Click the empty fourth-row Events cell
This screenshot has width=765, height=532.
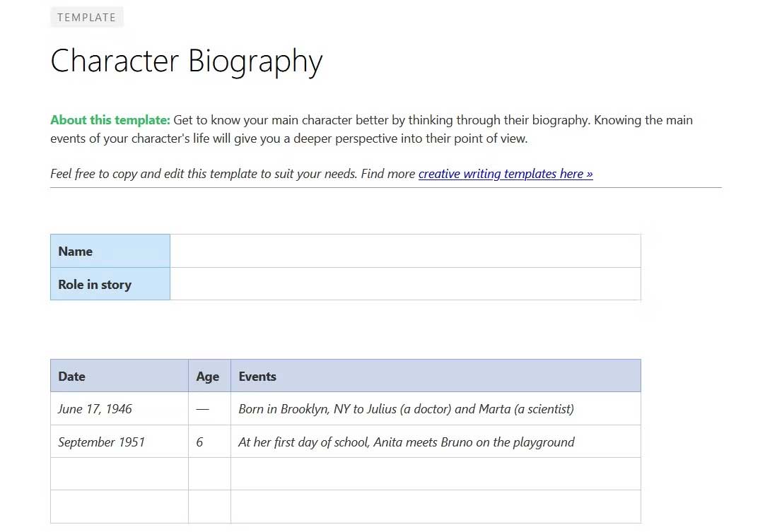tap(435, 506)
